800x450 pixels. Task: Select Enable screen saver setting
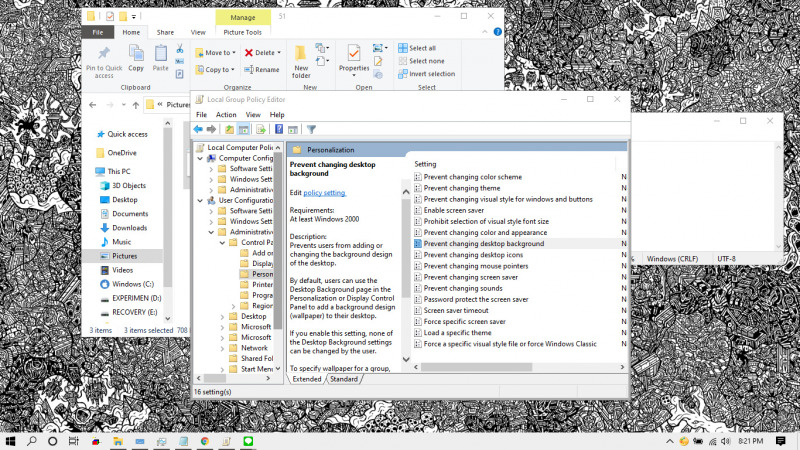[454, 210]
